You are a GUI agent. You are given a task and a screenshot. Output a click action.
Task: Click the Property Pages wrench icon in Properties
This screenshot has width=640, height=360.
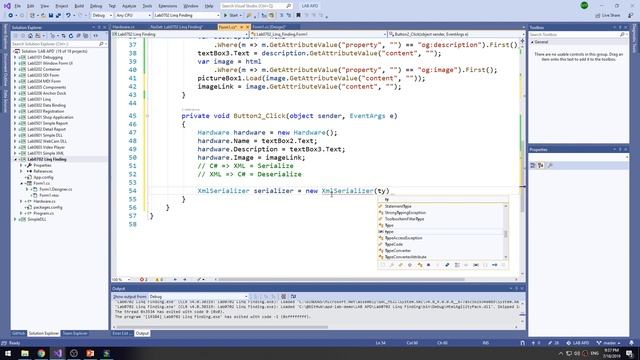pos(550,165)
